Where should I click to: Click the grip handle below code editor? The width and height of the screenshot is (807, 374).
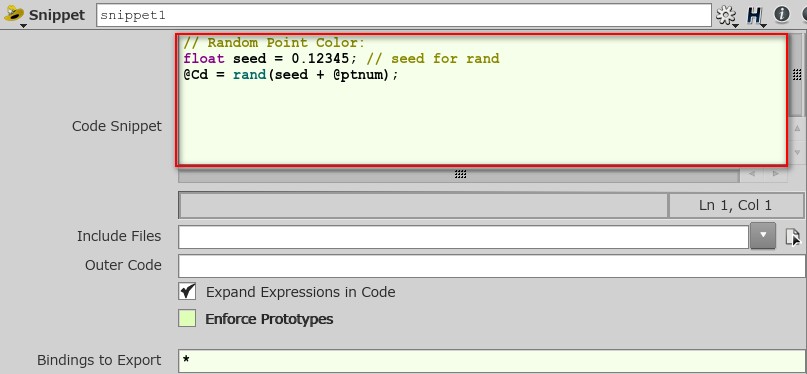tap(461, 175)
